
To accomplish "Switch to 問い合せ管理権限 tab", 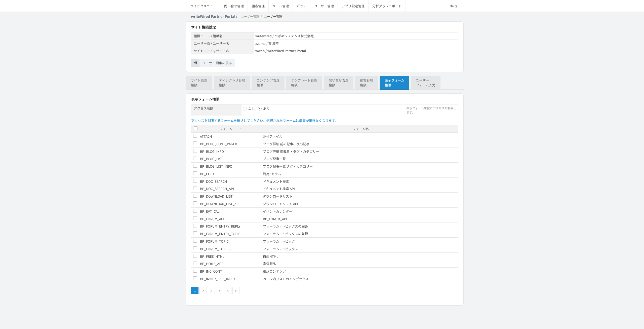I will click(339, 83).
